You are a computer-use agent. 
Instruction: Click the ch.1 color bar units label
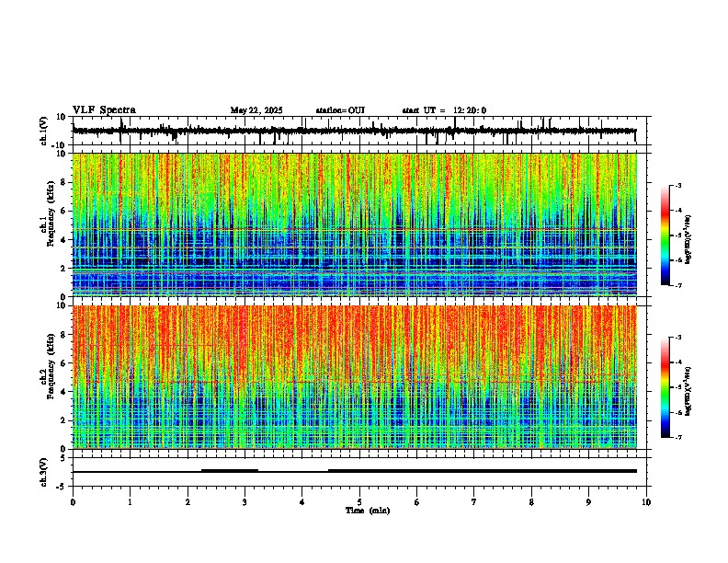(688, 240)
